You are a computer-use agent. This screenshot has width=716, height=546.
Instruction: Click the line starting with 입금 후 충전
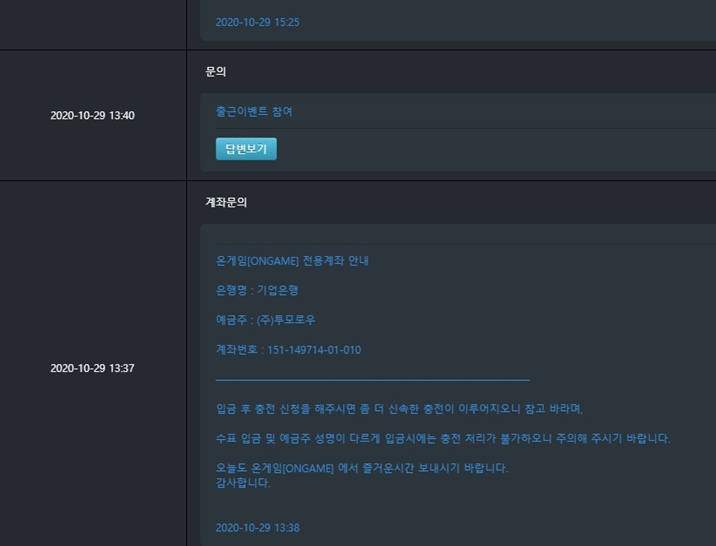[x=398, y=409]
